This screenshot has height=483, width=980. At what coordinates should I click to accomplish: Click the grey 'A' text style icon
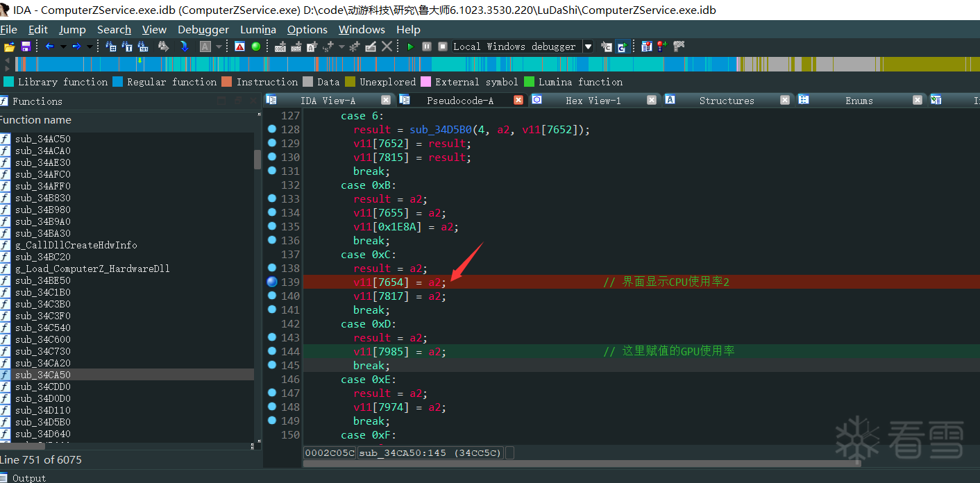pyautogui.click(x=205, y=46)
